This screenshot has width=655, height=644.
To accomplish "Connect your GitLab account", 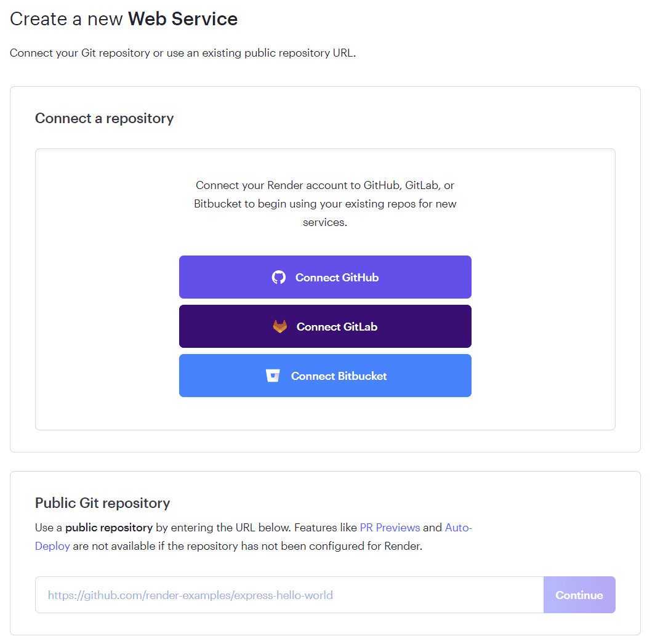I will (325, 326).
